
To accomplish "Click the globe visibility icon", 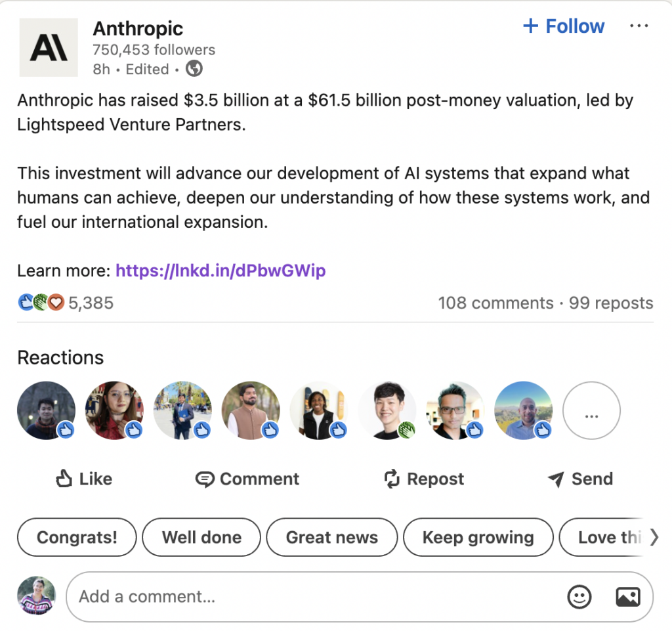I will coord(194,68).
